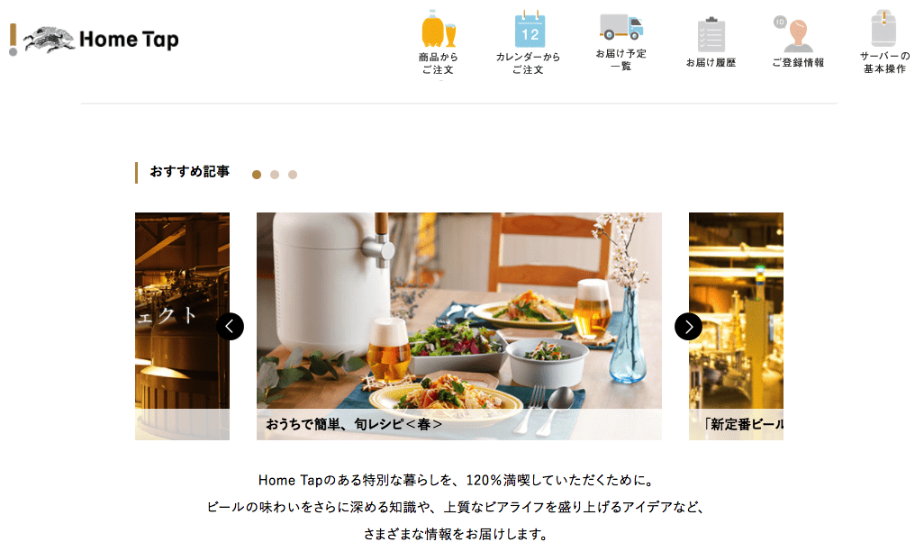Image resolution: width=924 pixels, height=560 pixels.
Task: Open the 新定番ビール article caption
Action: (744, 425)
